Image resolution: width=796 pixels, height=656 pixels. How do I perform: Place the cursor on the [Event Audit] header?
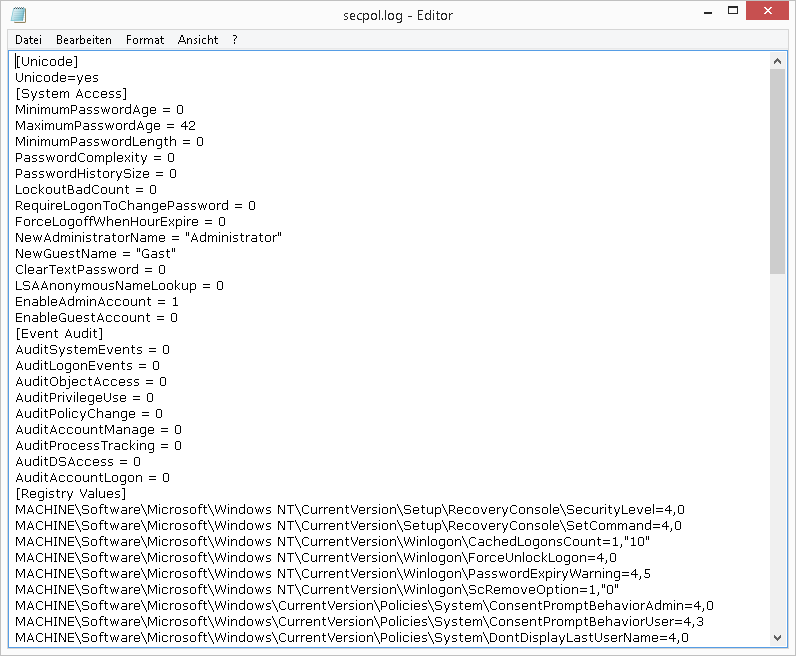pyautogui.click(x=59, y=334)
